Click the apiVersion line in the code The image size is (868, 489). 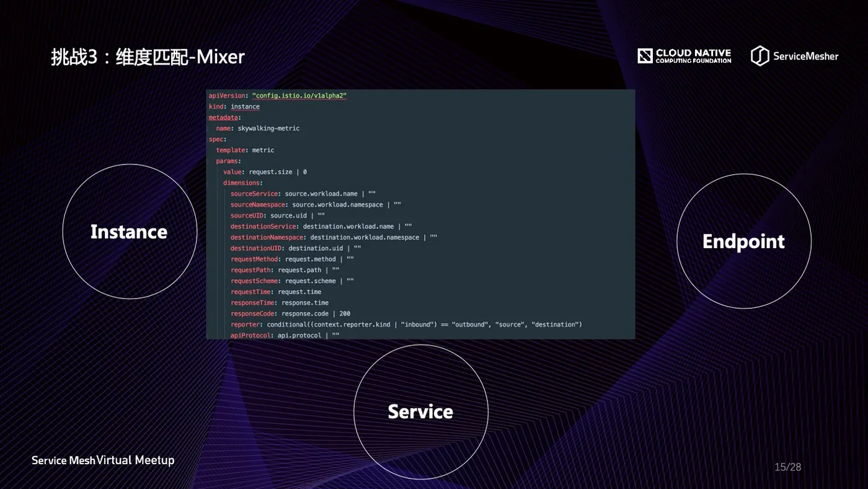point(278,96)
